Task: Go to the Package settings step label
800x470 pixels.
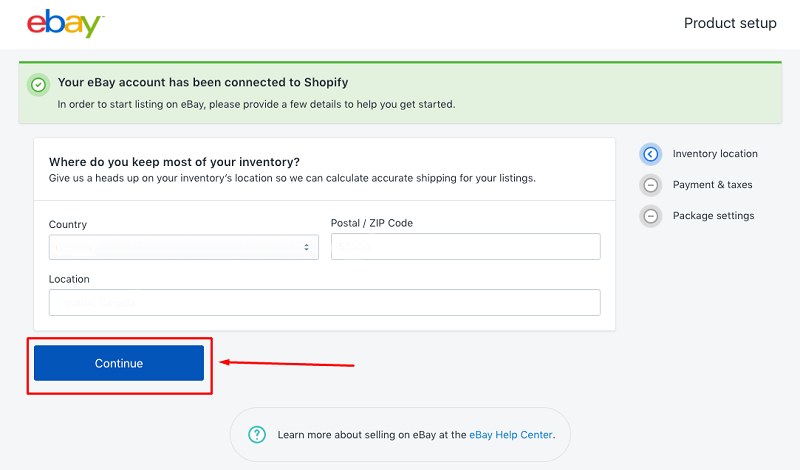Action: [713, 216]
